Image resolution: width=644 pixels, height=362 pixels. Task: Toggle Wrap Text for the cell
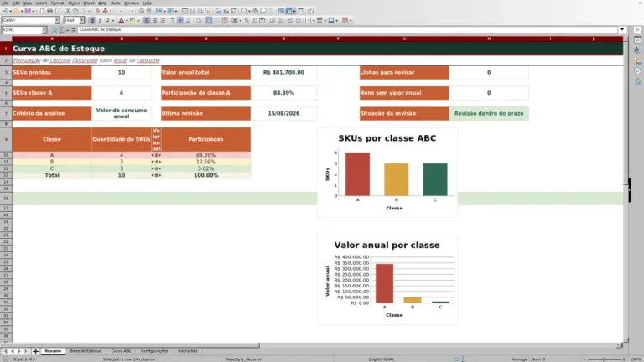pyautogui.click(x=199, y=20)
